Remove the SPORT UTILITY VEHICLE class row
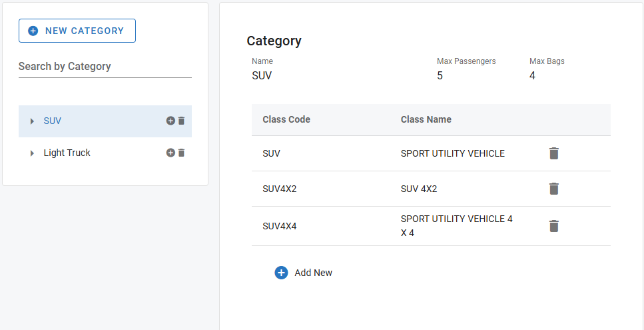 (553, 153)
